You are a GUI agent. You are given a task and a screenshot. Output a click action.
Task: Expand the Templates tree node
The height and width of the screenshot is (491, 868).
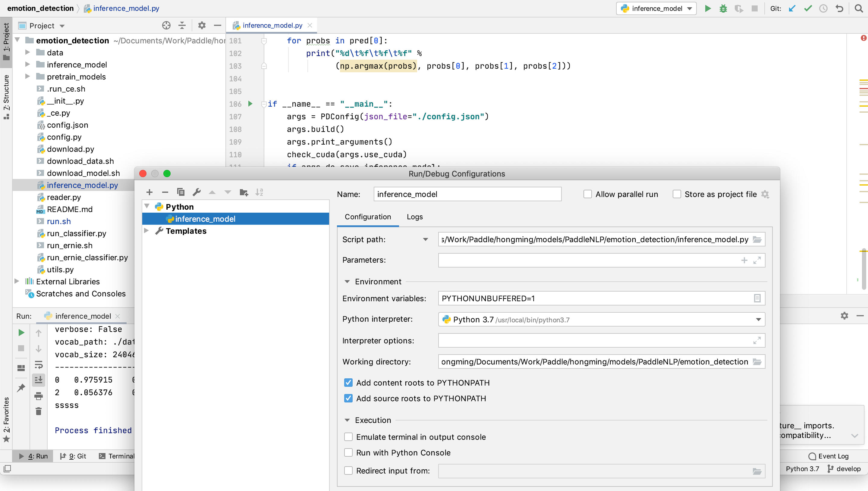(146, 231)
